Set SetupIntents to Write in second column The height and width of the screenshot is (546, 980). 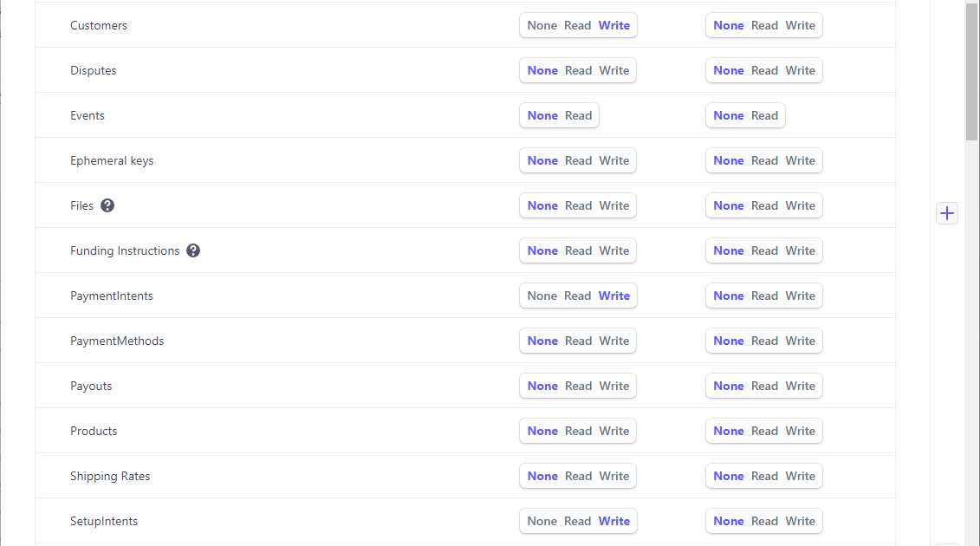tap(800, 521)
